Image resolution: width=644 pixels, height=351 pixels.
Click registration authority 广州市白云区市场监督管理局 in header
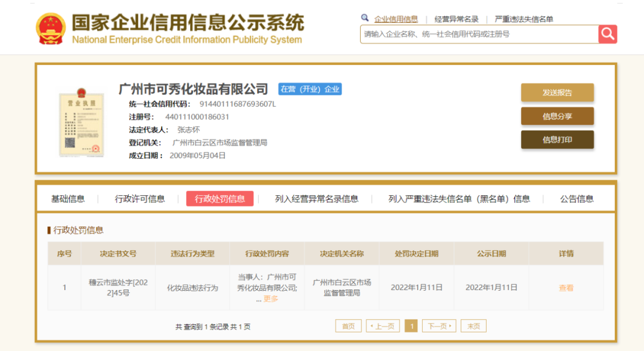tap(219, 143)
